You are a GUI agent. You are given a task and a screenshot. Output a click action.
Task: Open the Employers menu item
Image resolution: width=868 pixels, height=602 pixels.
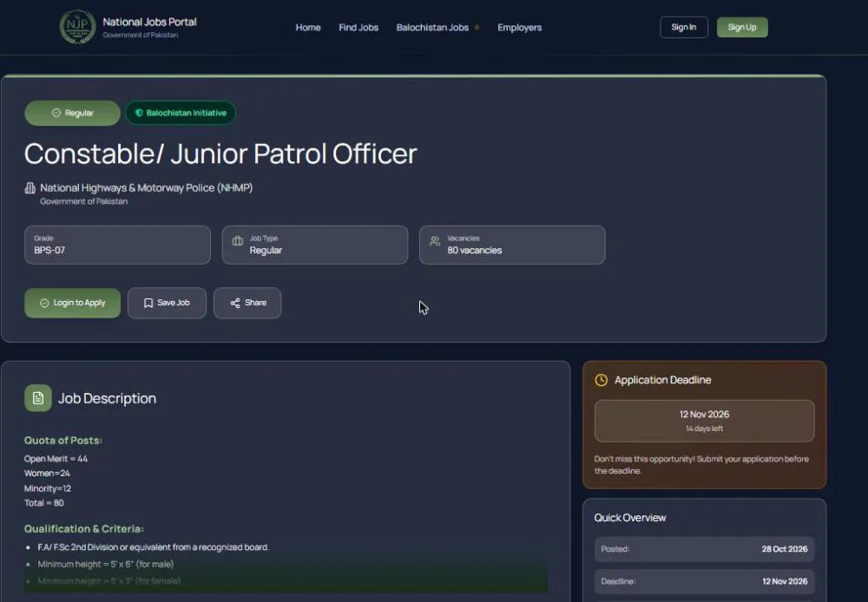point(519,27)
